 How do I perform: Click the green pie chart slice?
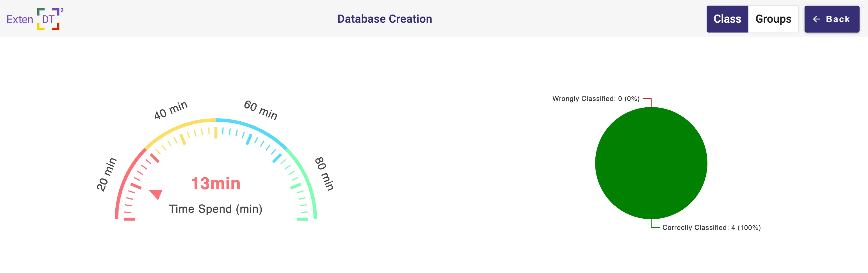651,163
